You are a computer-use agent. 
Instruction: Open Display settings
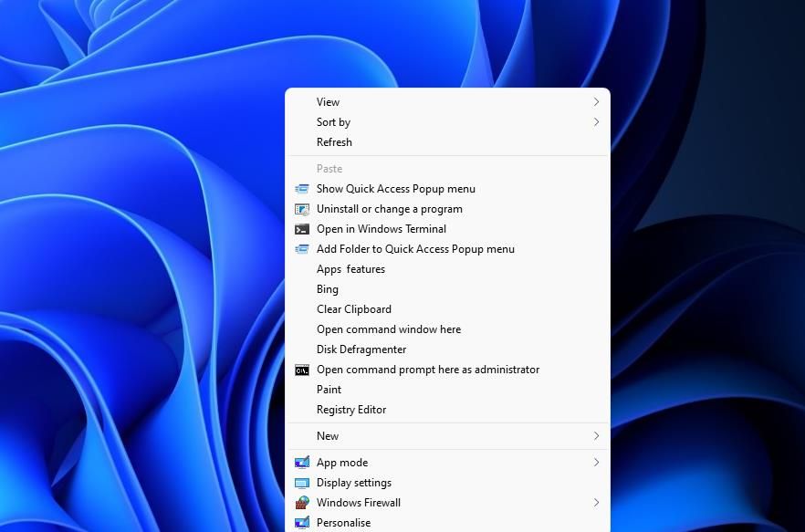[x=447, y=483]
